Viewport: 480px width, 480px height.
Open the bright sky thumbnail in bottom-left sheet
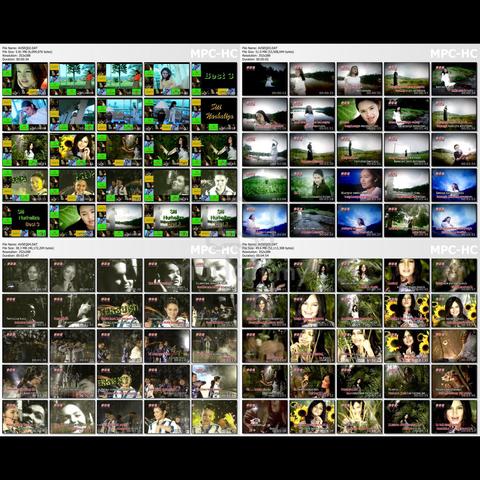click(x=214, y=381)
